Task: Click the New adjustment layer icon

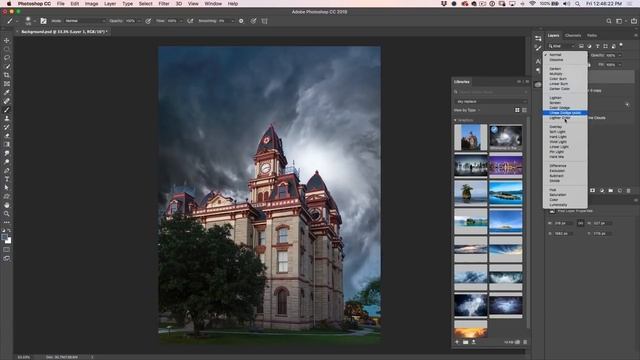Action: coord(602,191)
